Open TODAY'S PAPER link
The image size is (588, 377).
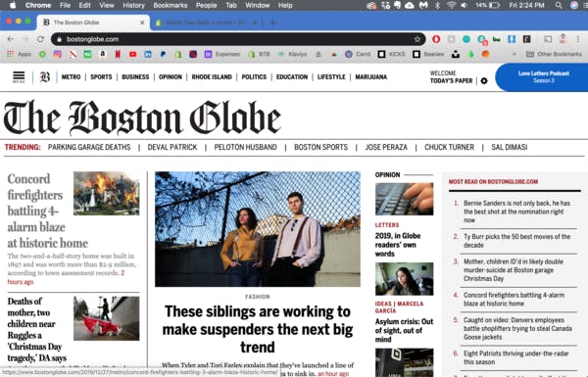click(451, 80)
